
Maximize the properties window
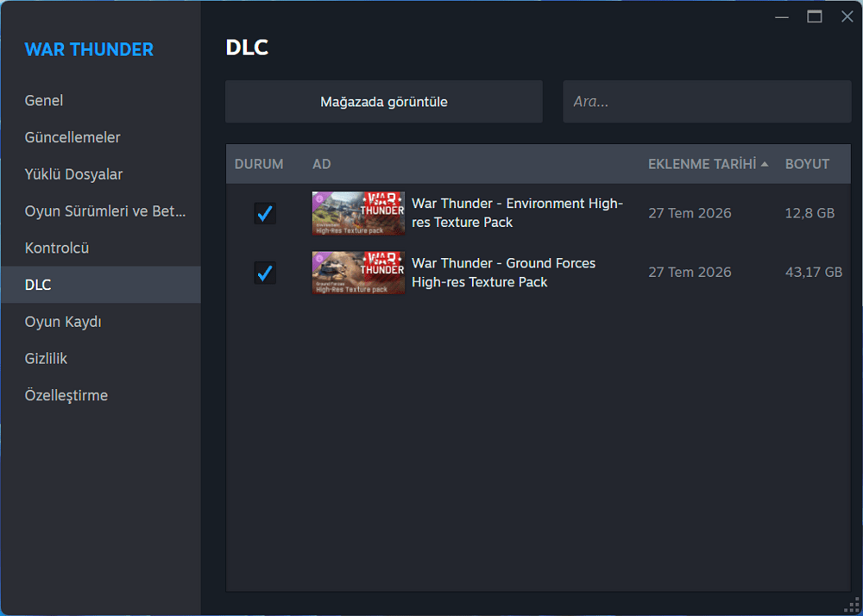[x=815, y=17]
